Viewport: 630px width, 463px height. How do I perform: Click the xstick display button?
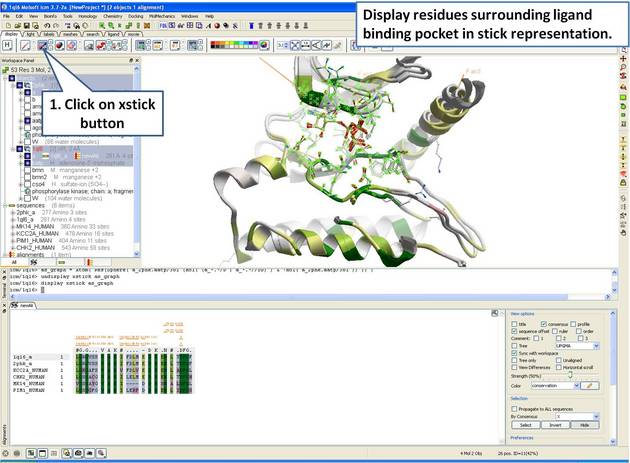pyautogui.click(x=44, y=45)
